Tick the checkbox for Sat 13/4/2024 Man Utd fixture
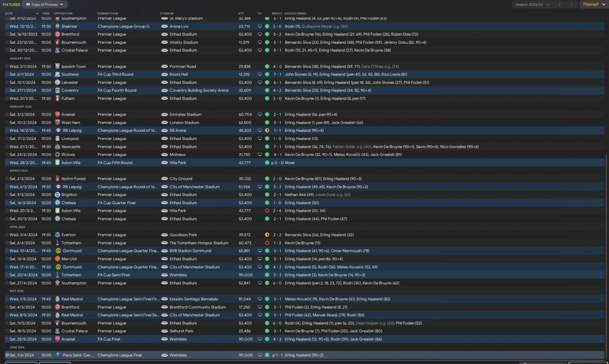Viewport: 609px width, 364px height. point(7,259)
